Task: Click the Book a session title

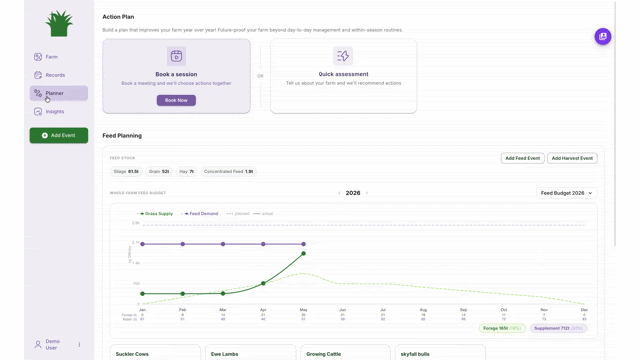Action: (176, 74)
